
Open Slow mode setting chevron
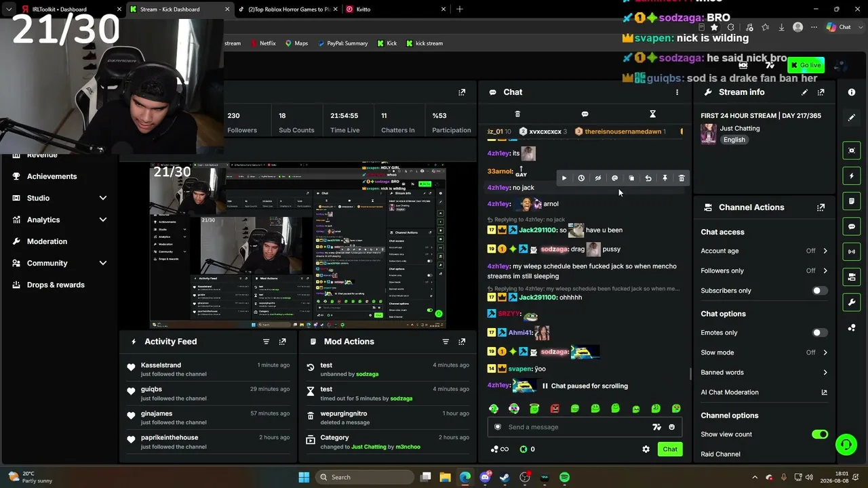coord(825,352)
